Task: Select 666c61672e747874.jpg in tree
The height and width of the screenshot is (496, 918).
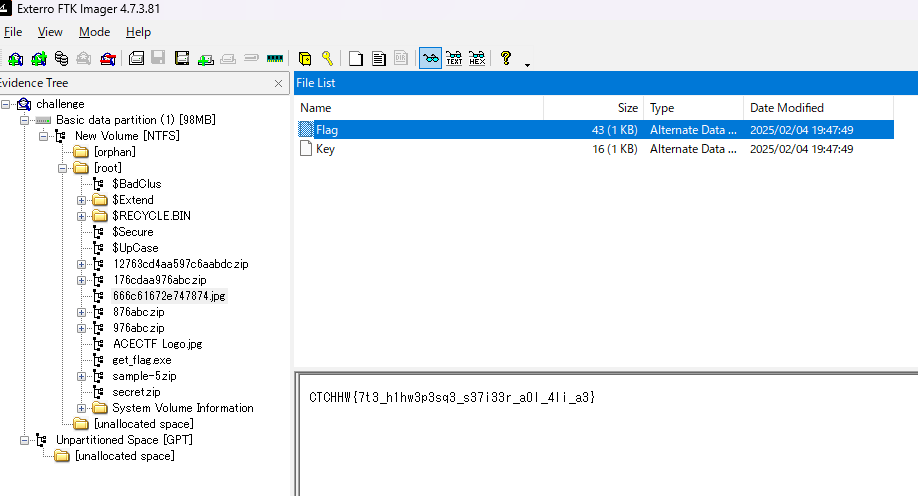Action: 169,296
